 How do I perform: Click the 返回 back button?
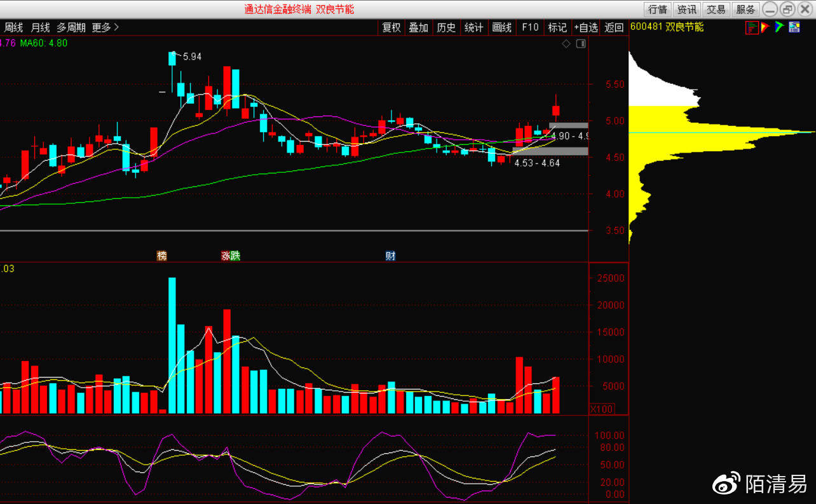coord(614,27)
